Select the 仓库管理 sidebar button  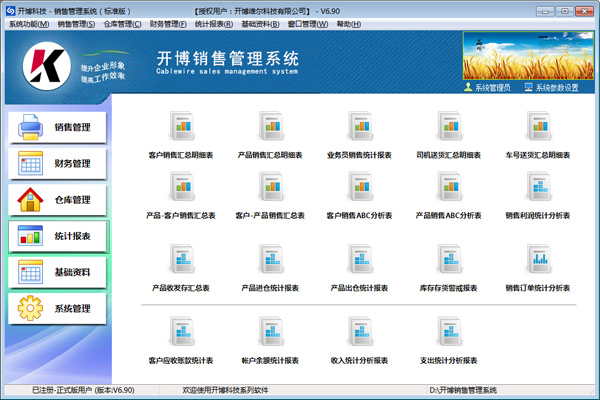[57, 200]
